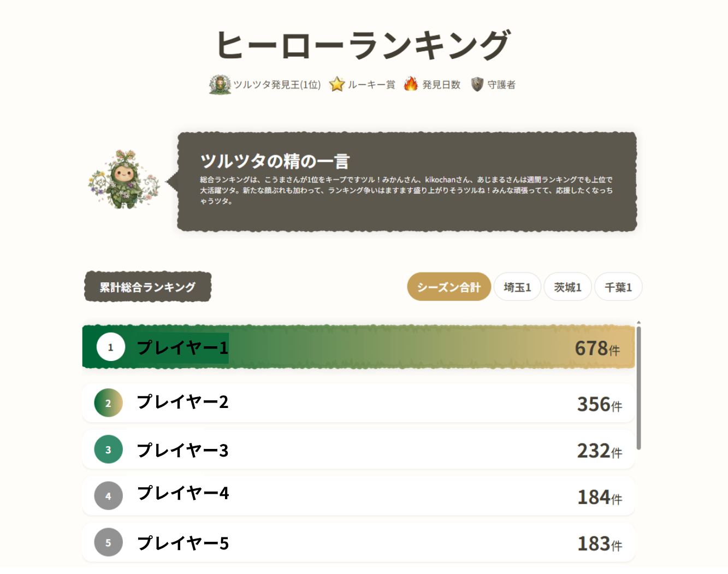Click the ツルツタの精の一言 speech bubble
Viewport: 728px width, 574px height.
(x=407, y=181)
